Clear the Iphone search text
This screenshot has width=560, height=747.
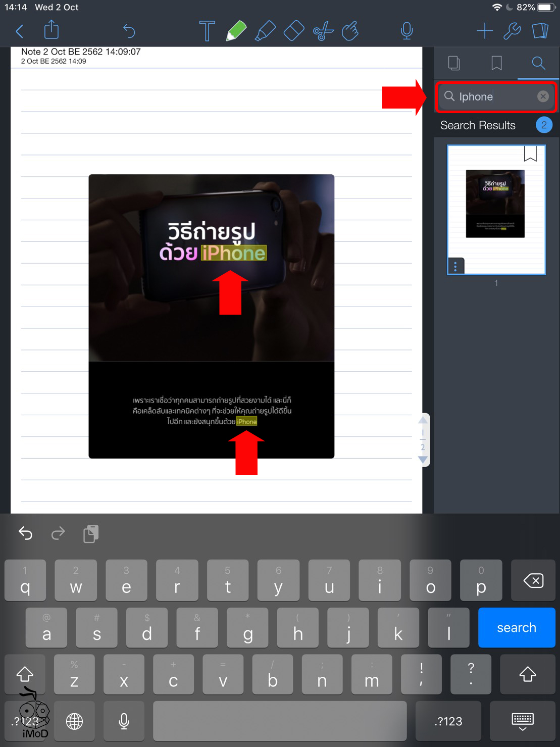coord(543,96)
